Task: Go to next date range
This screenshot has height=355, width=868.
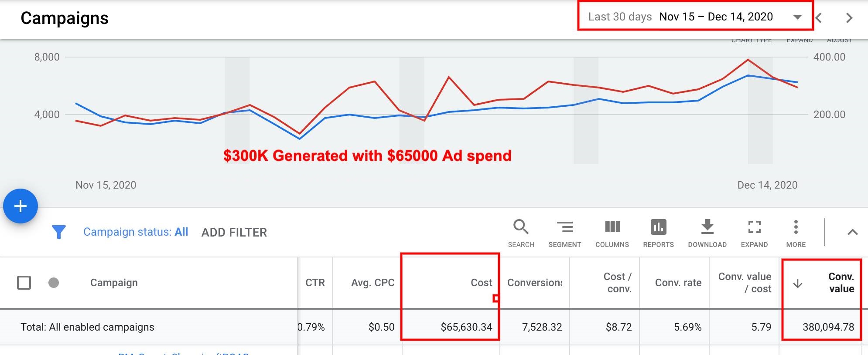Action: coord(849,18)
